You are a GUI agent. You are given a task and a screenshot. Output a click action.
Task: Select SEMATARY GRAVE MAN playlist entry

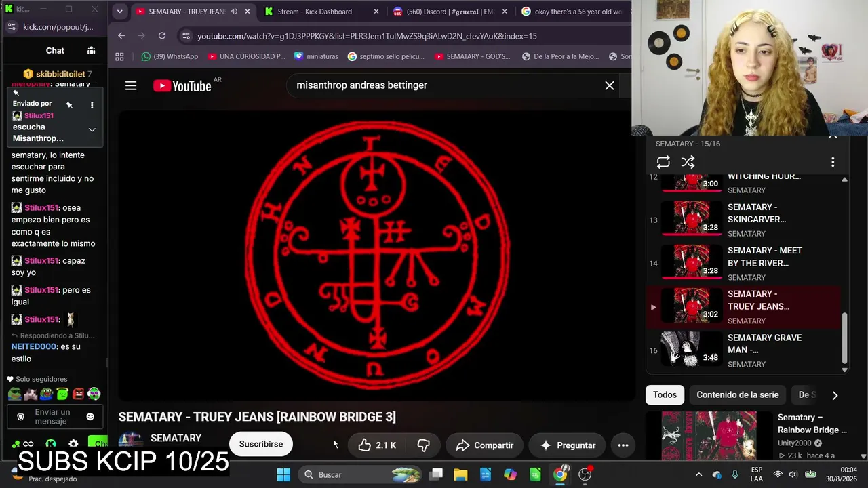point(744,350)
